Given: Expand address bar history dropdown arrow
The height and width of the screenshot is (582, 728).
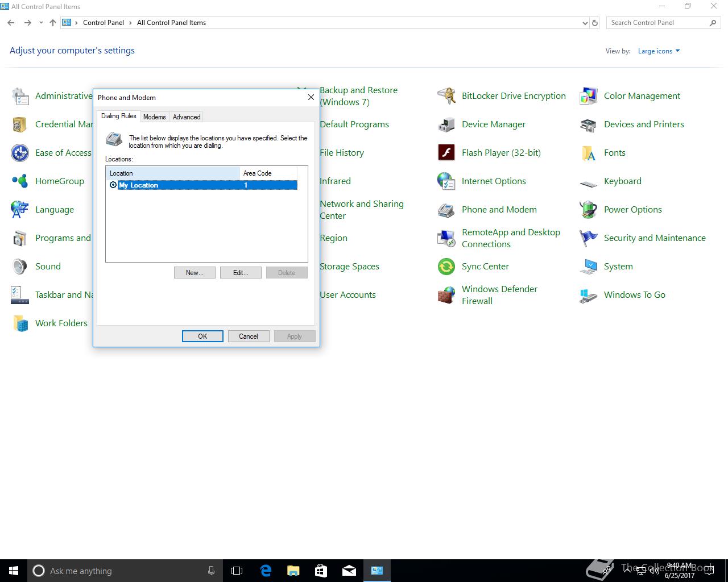Looking at the screenshot, I should (585, 23).
